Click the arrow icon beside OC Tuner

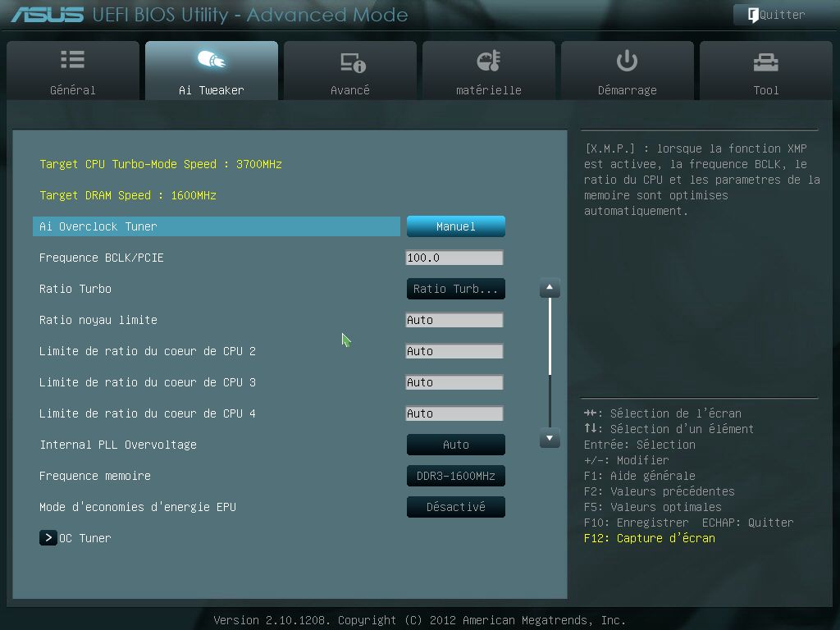pyautogui.click(x=48, y=538)
